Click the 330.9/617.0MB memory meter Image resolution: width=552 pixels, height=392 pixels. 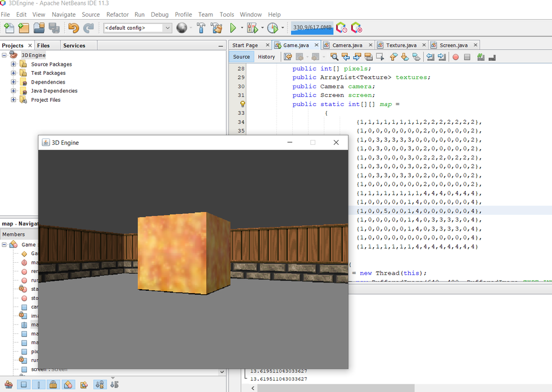[x=312, y=27]
